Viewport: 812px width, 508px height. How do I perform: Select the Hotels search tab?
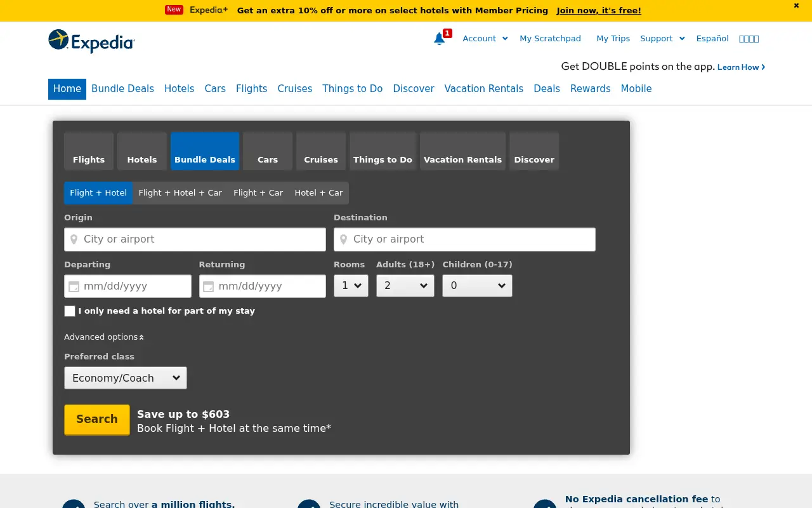pos(142,151)
